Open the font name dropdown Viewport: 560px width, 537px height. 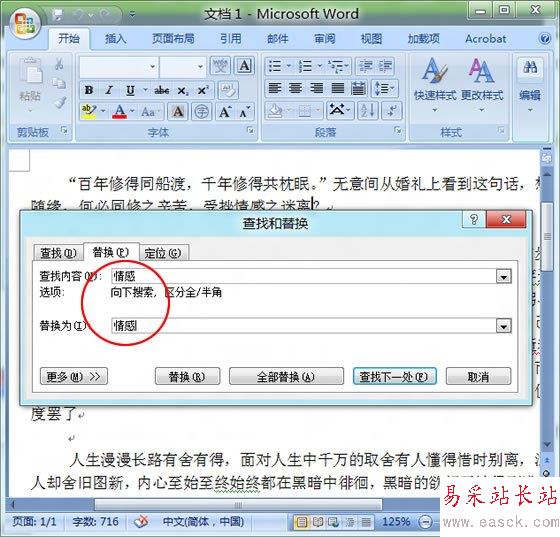point(152,66)
